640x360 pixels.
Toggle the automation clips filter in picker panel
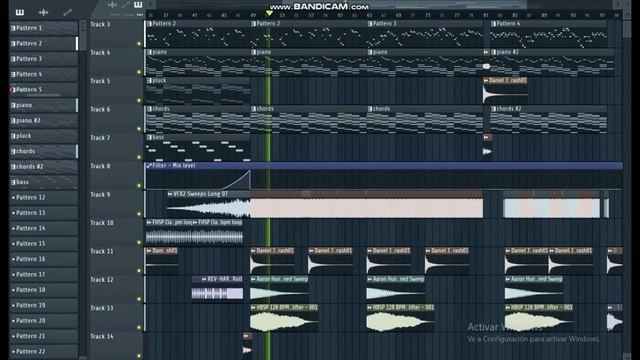pyautogui.click(x=67, y=12)
